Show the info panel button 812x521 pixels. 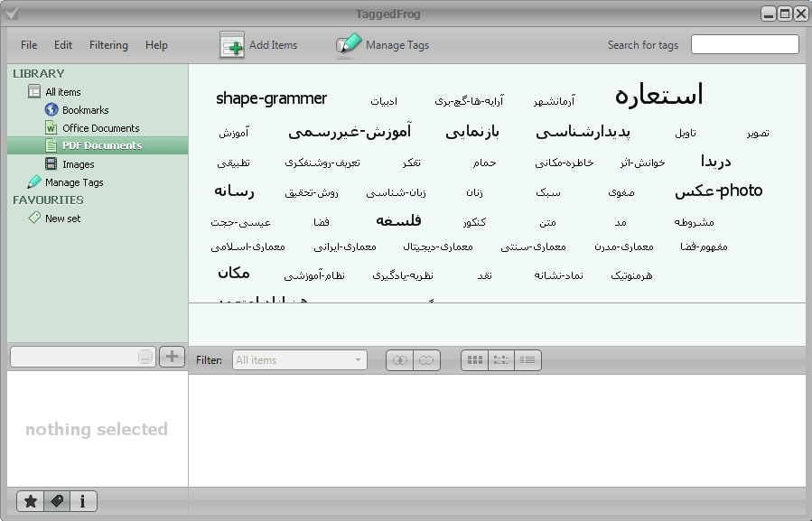83,501
